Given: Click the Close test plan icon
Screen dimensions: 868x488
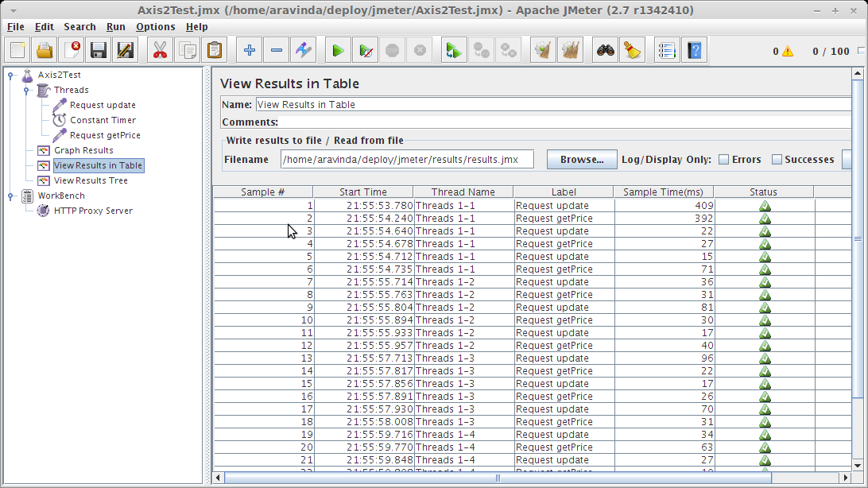Looking at the screenshot, I should [x=72, y=51].
